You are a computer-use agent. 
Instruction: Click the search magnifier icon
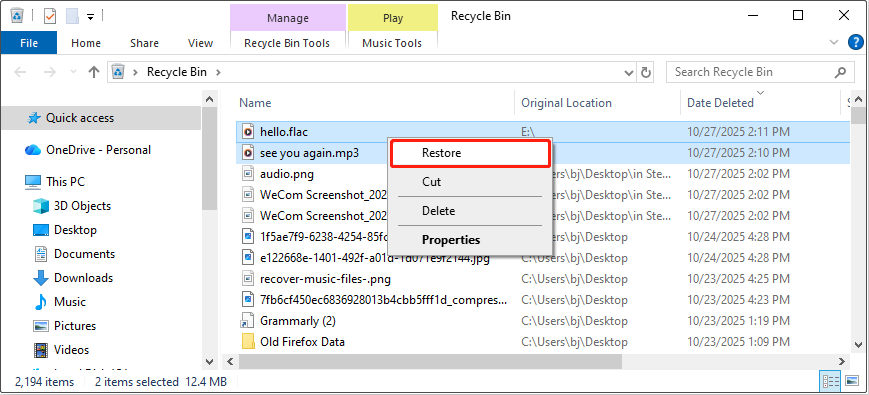click(x=840, y=72)
